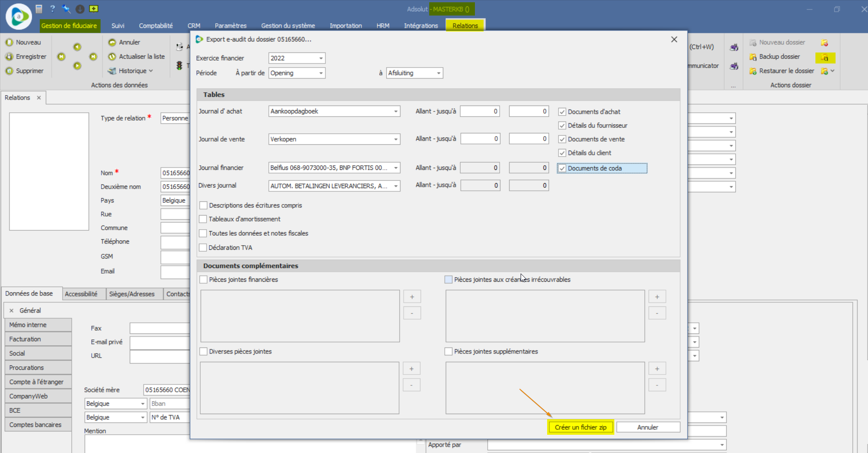Click the traffic light icon in ribbon
The width and height of the screenshot is (868, 453).
(180, 66)
